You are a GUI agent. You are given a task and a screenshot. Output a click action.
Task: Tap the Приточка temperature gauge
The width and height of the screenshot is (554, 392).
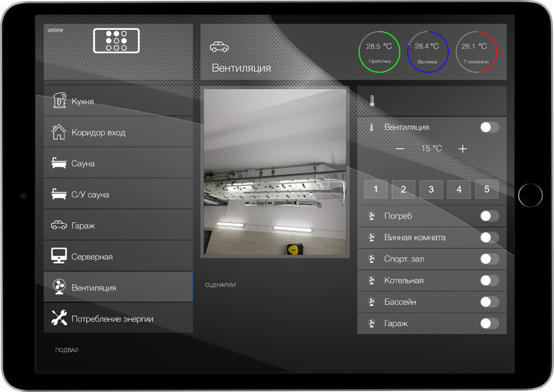tap(379, 52)
